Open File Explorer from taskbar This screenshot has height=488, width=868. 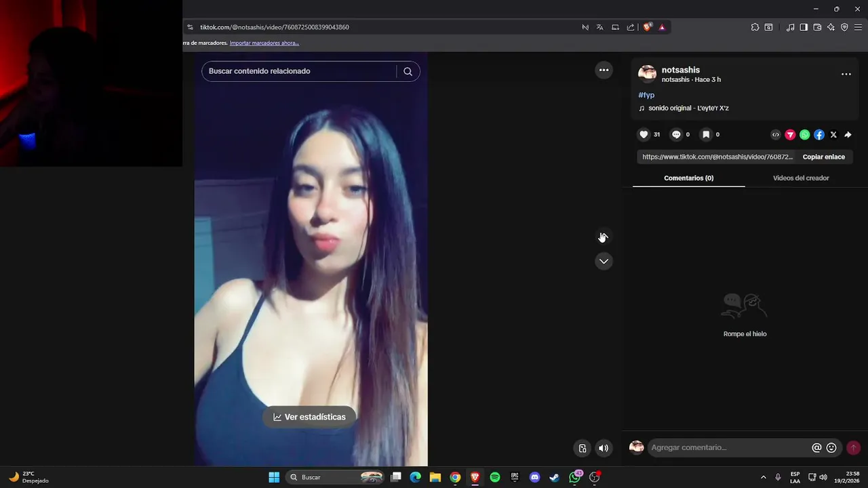coord(435,477)
